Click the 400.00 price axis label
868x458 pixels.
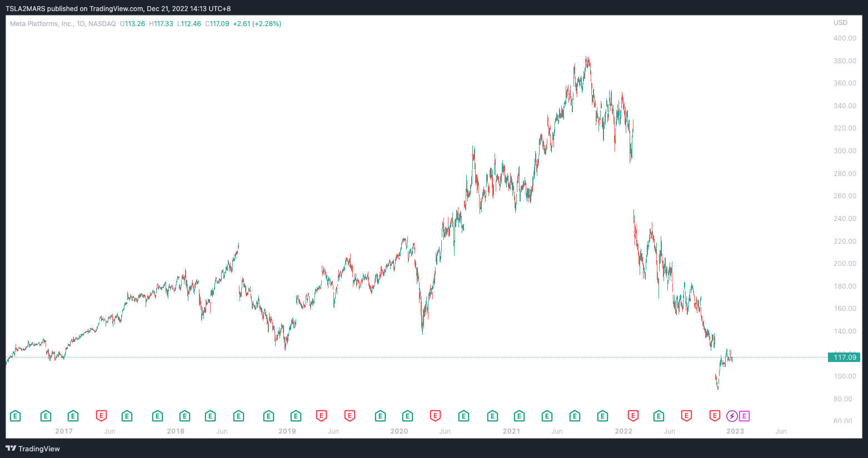845,38
